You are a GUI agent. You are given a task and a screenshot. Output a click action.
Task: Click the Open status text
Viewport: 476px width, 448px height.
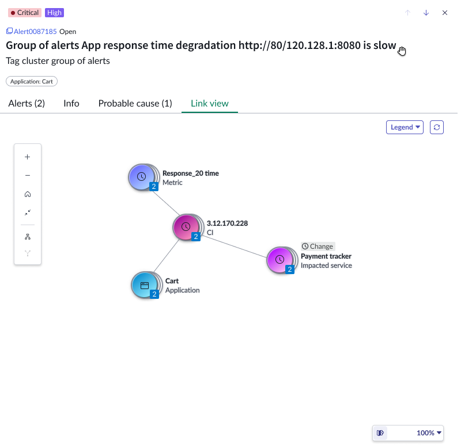[67, 32]
